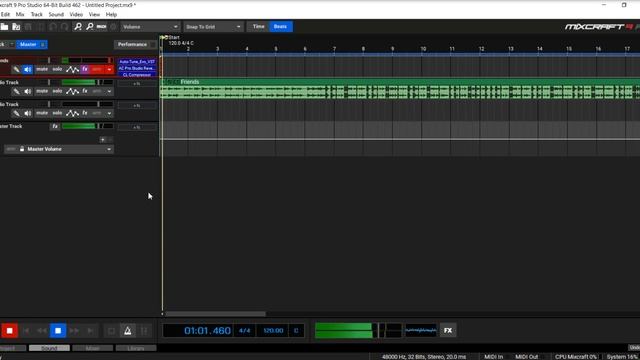Open the View menu
The width and height of the screenshot is (640, 360).
[94, 14]
